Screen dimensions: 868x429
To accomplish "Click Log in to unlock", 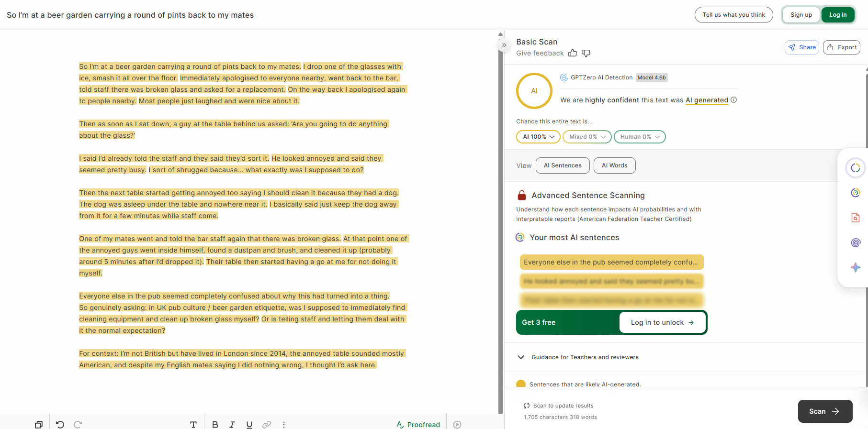I will tap(662, 322).
